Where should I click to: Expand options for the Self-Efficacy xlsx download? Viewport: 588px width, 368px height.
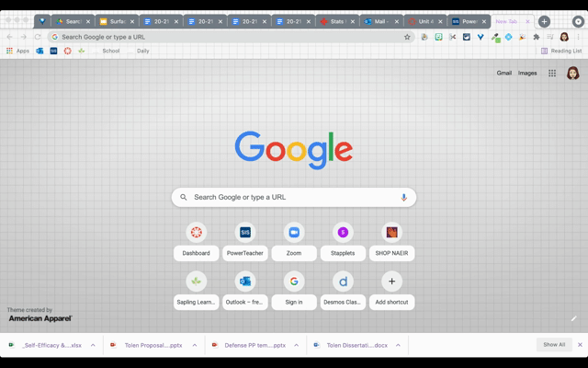coord(93,345)
